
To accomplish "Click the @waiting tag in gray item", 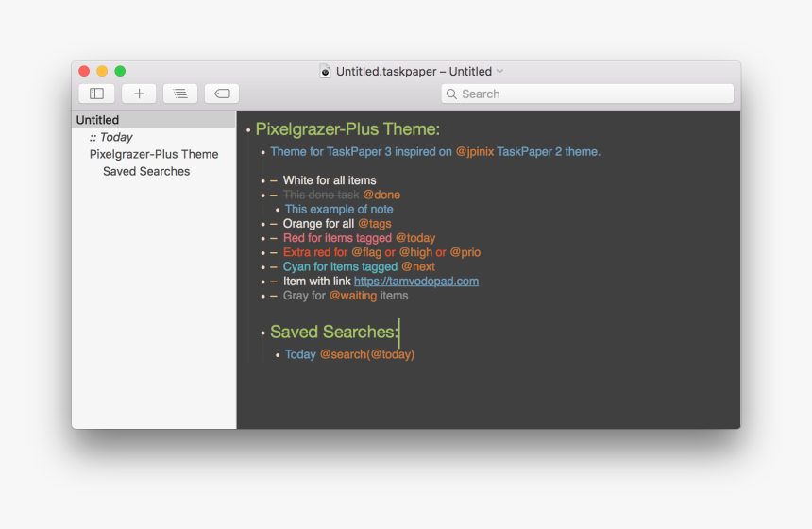I will (x=352, y=296).
